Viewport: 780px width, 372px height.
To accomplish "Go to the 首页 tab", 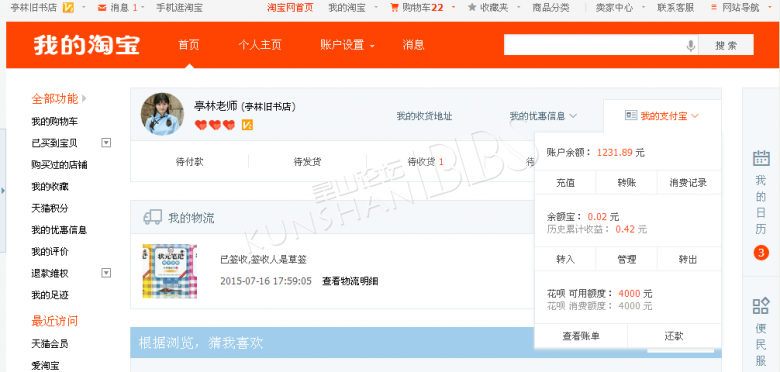I will pyautogui.click(x=189, y=45).
